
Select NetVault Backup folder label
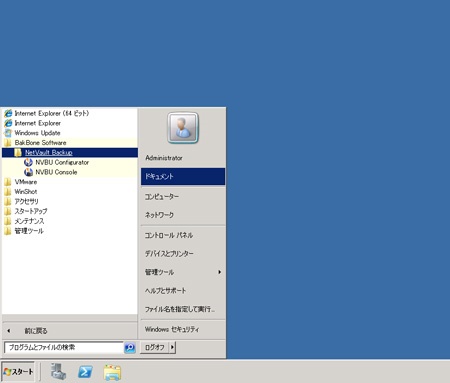point(49,153)
